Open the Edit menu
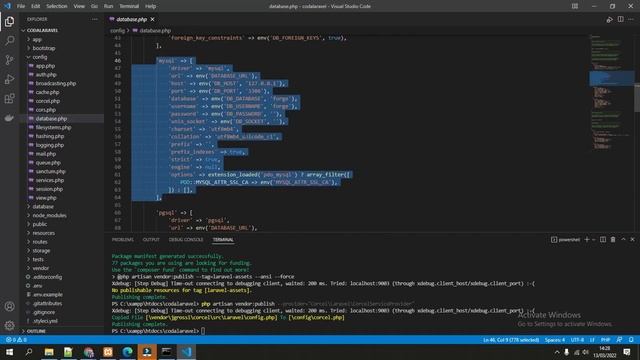 click(36, 6)
